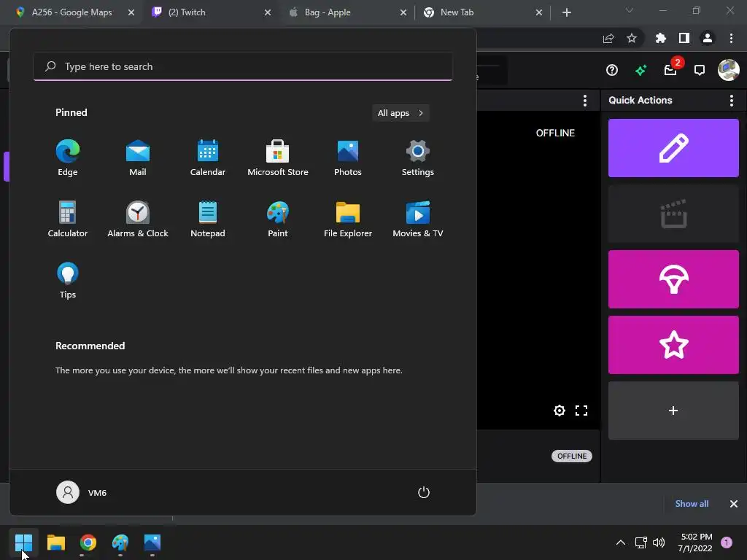Open network status tray icon

coord(640,542)
